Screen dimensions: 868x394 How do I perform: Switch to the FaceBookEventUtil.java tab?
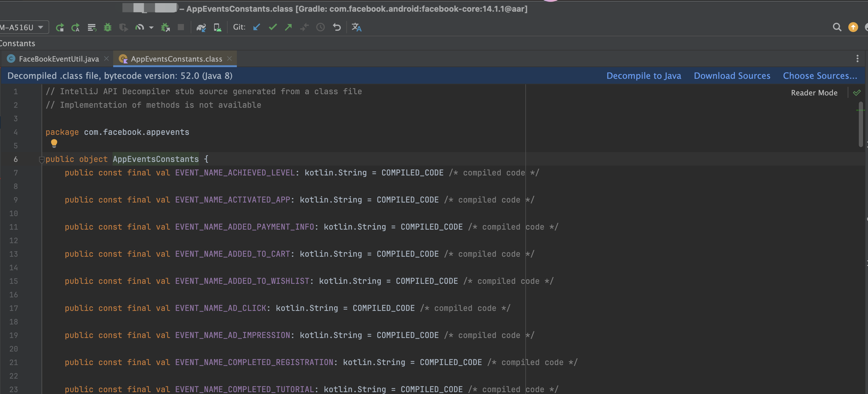click(59, 59)
